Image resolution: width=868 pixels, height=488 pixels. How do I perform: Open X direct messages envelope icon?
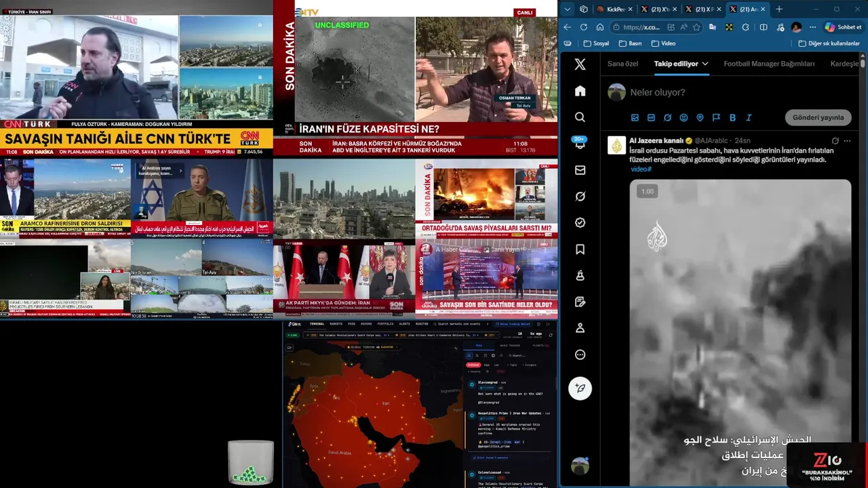click(x=580, y=170)
